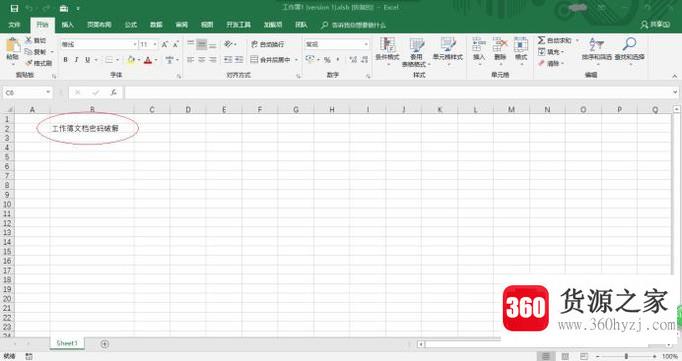
Task: Collapse the ribbon with the chevron
Action: (x=675, y=76)
